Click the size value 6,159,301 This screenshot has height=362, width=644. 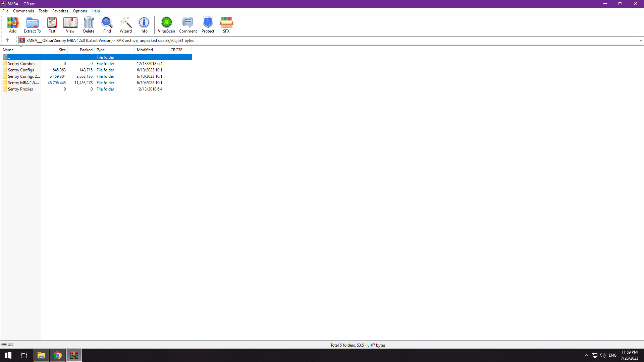click(58, 76)
